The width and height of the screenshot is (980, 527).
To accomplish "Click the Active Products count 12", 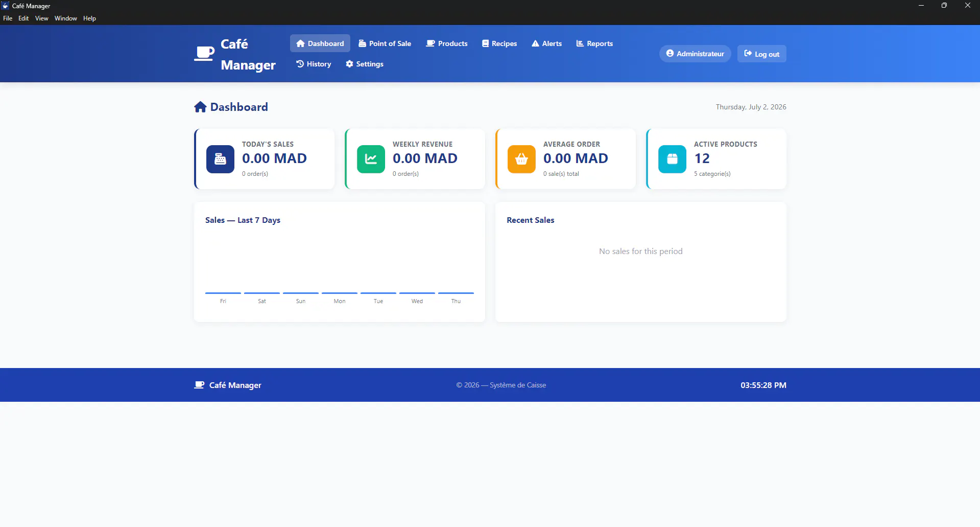I will pos(702,158).
